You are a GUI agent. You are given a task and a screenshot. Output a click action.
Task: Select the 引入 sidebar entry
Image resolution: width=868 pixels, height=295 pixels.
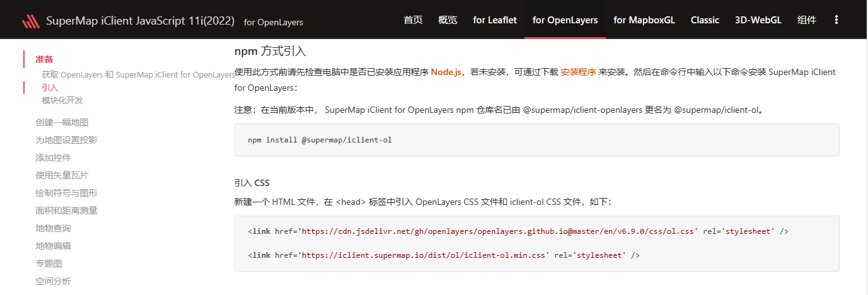(50, 88)
